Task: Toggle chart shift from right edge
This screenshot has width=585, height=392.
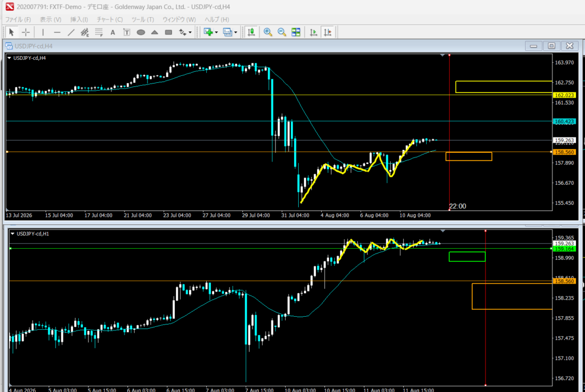Action: [327, 33]
